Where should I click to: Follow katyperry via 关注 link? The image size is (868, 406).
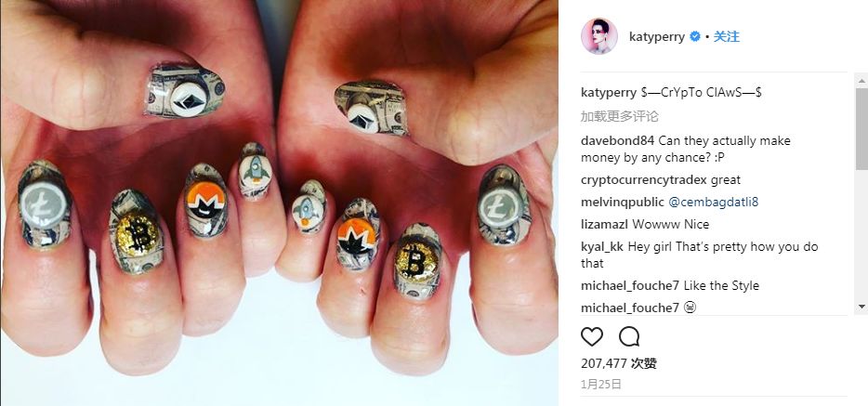[x=727, y=37]
